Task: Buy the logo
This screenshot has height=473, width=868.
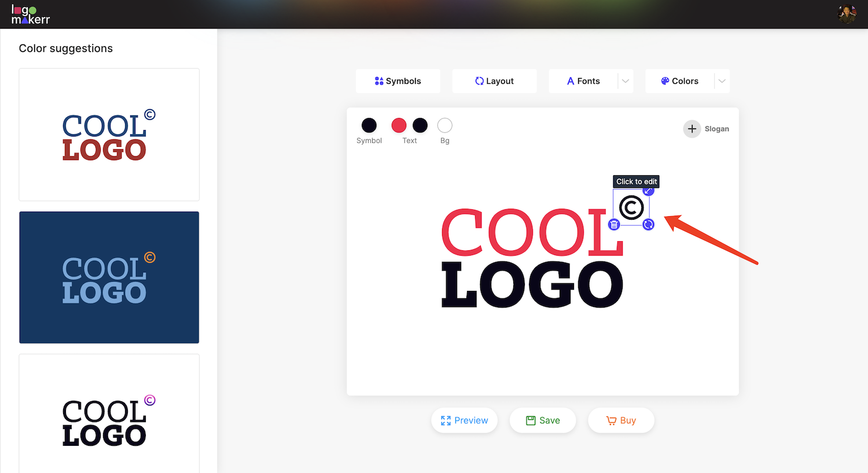Action: pos(621,420)
